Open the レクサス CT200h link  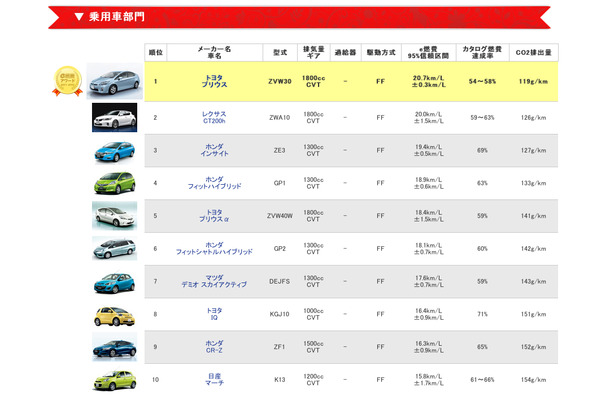214,118
